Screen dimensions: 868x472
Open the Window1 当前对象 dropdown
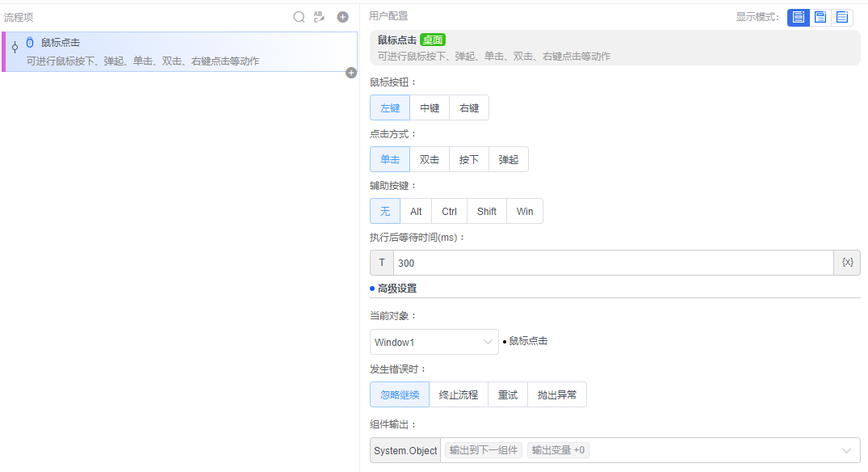[434, 342]
